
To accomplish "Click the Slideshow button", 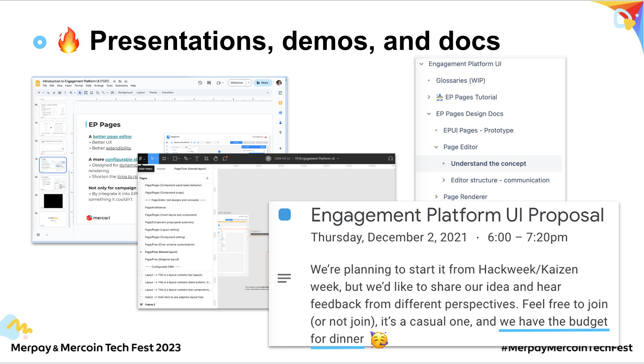I will [x=237, y=83].
